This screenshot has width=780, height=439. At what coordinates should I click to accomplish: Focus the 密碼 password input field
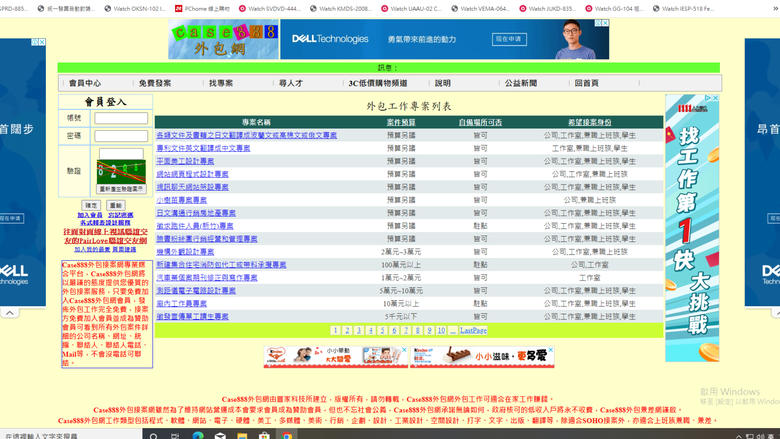(121, 136)
